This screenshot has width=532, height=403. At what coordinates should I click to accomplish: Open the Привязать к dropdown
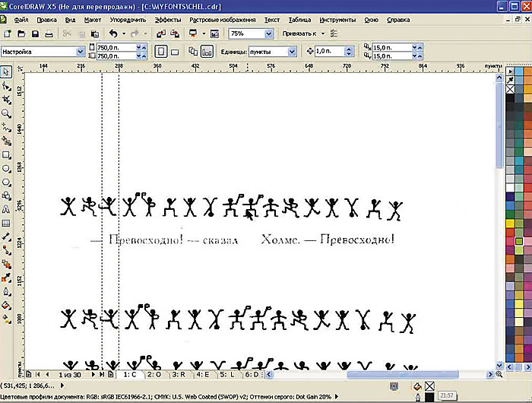tap(323, 33)
